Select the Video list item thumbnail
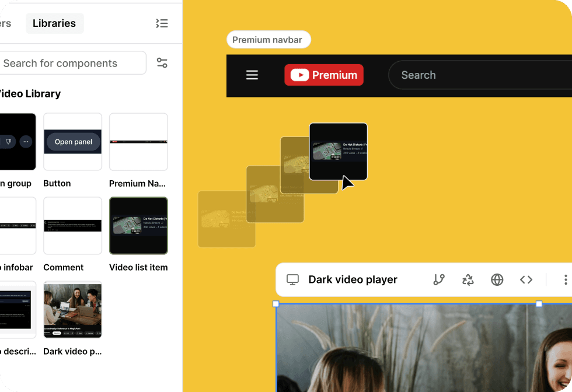 (138, 226)
